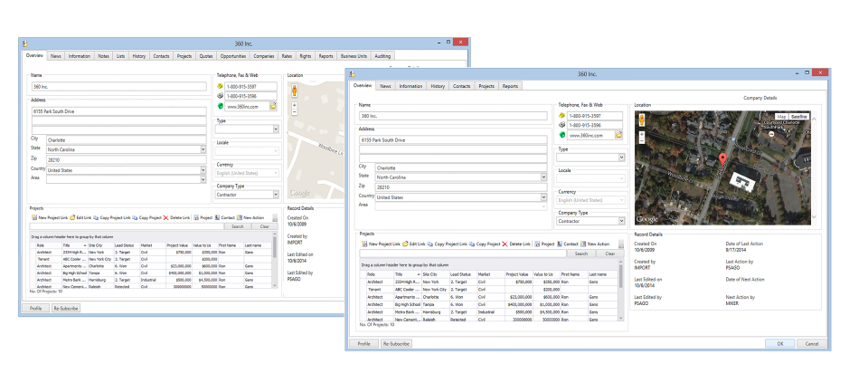Click Contact toolbar icon in front window
868x373 pixels.
560,244
